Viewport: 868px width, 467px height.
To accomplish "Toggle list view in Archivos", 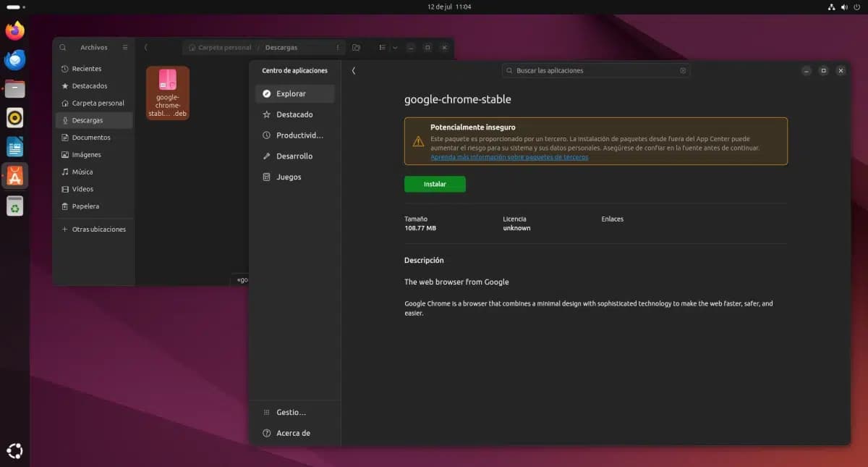I will [383, 48].
